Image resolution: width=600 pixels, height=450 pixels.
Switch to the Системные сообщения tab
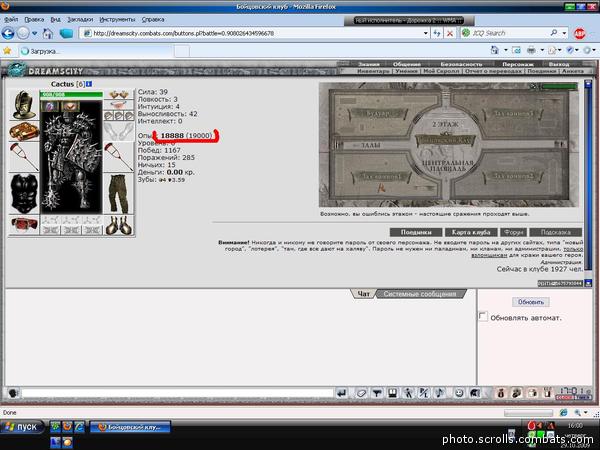[420, 294]
